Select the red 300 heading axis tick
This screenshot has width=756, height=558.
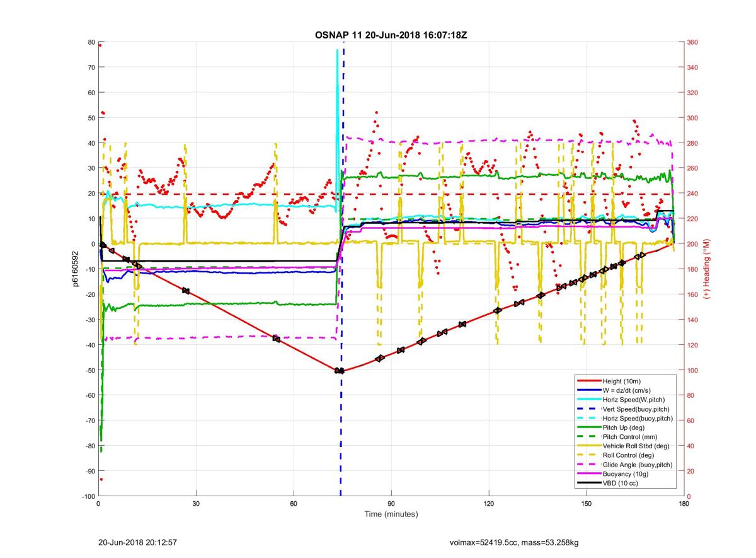(x=692, y=118)
